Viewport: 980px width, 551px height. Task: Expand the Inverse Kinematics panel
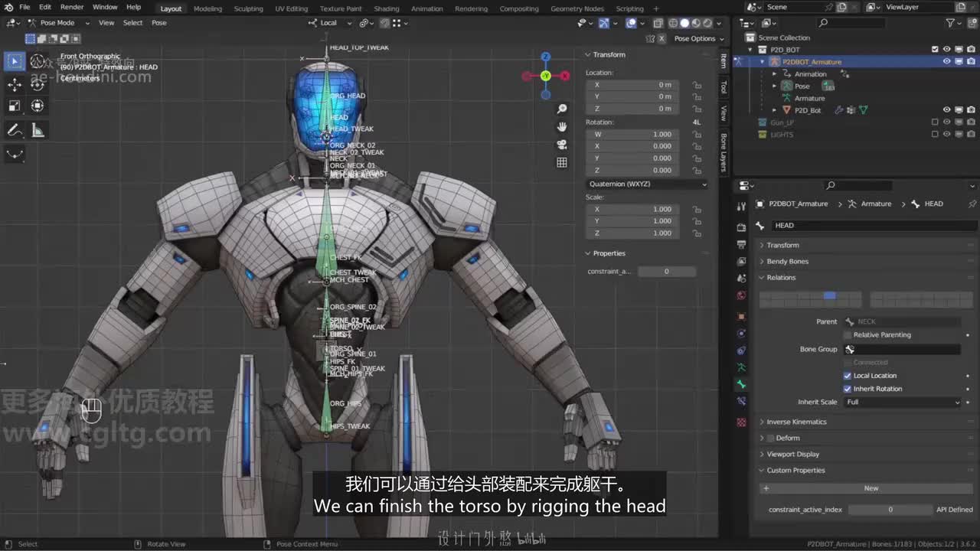point(796,422)
